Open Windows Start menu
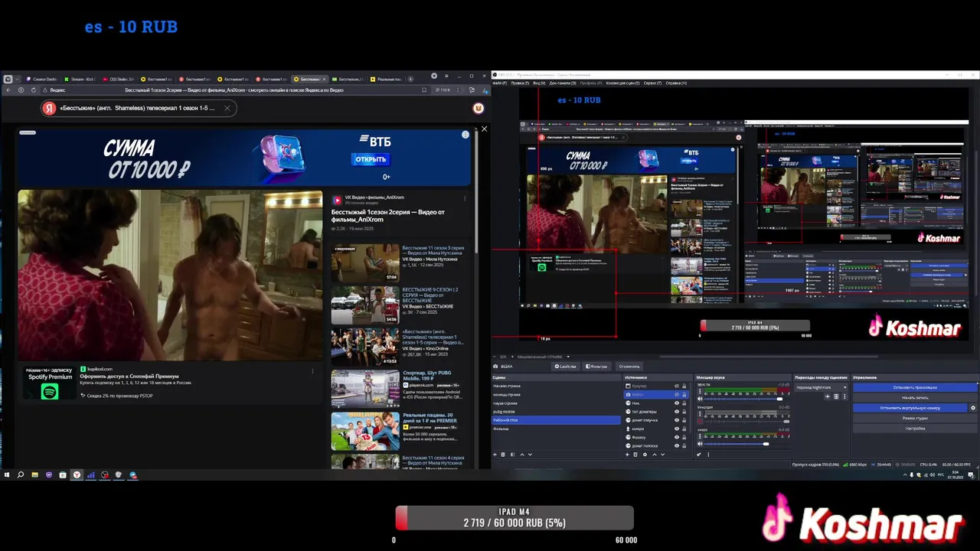The image size is (980, 551). point(7,474)
